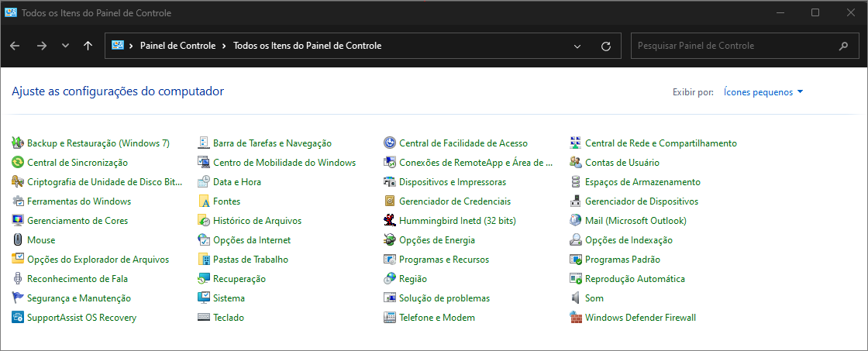Open Opções do Explorador de Arquivos icon
The image size is (868, 351).
18,260
